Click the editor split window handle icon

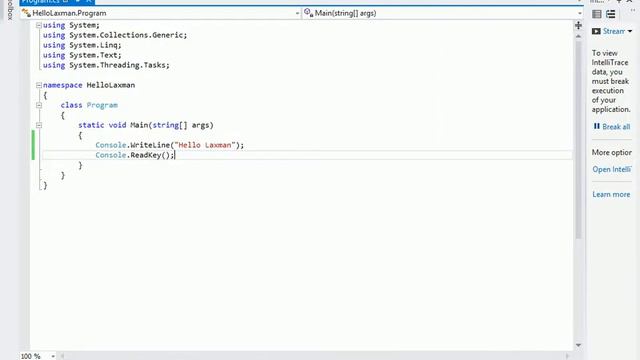click(x=578, y=25)
